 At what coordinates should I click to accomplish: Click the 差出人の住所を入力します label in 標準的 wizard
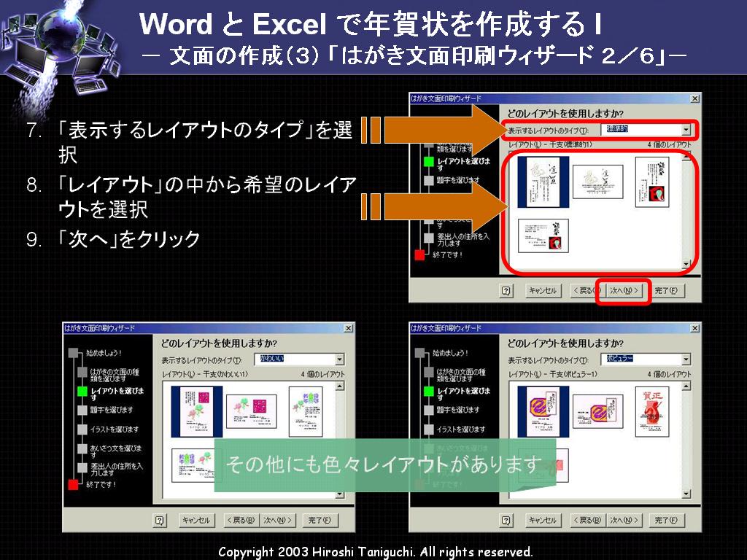[463, 239]
